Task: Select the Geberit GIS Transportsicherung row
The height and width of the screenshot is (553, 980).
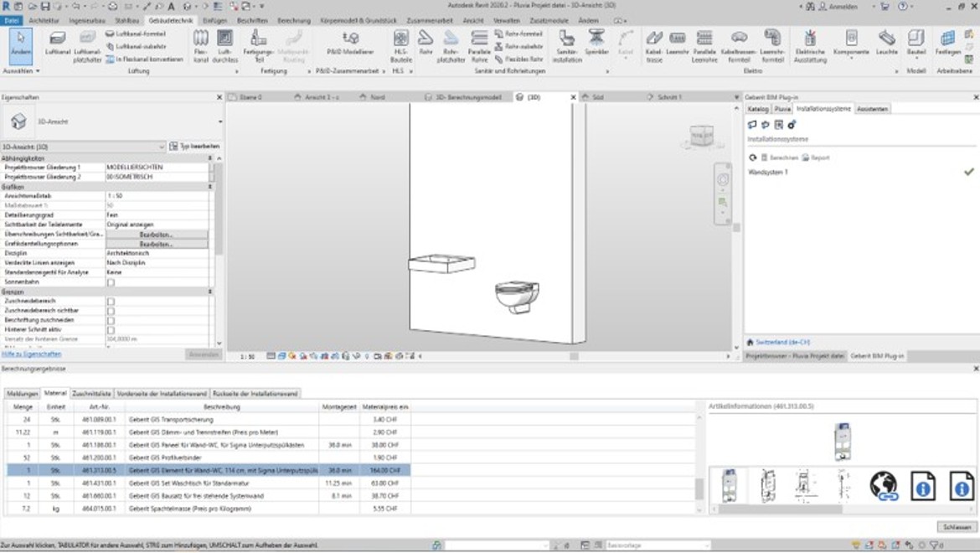Action: click(x=208, y=419)
